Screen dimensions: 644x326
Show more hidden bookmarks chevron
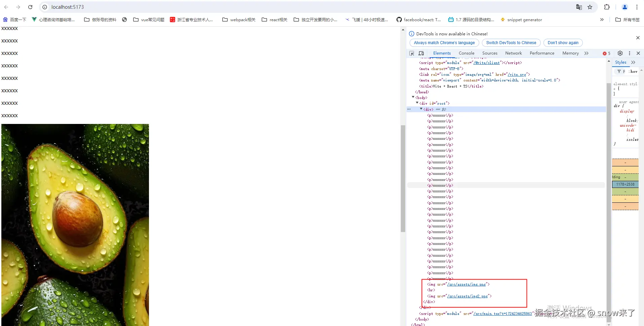(x=602, y=20)
